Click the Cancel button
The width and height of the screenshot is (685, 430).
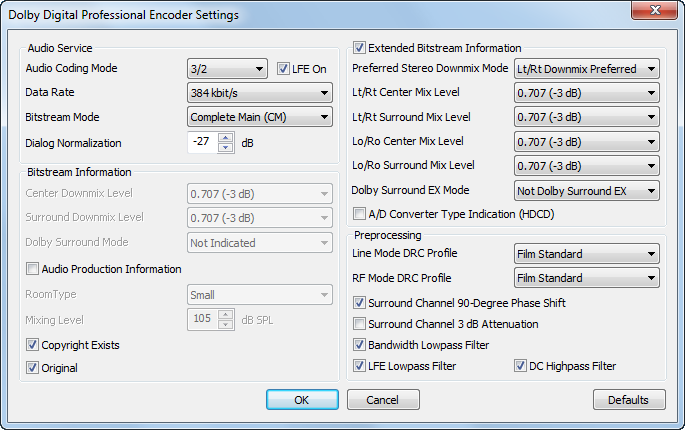pyautogui.click(x=383, y=399)
